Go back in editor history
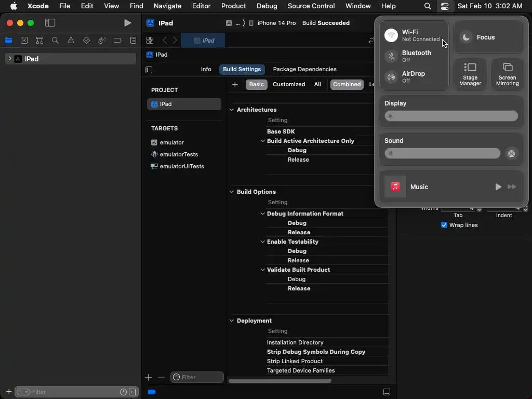 click(x=165, y=41)
